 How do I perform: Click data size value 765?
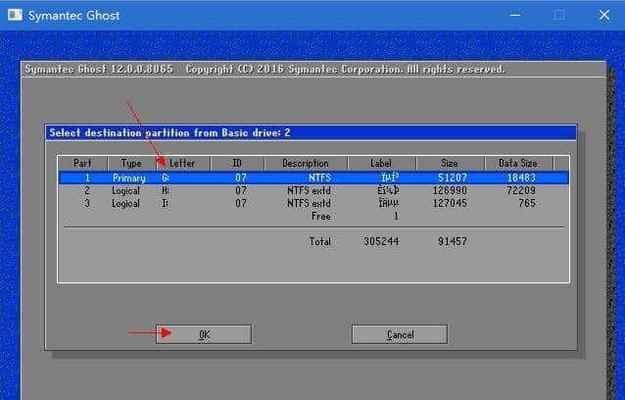tap(527, 203)
